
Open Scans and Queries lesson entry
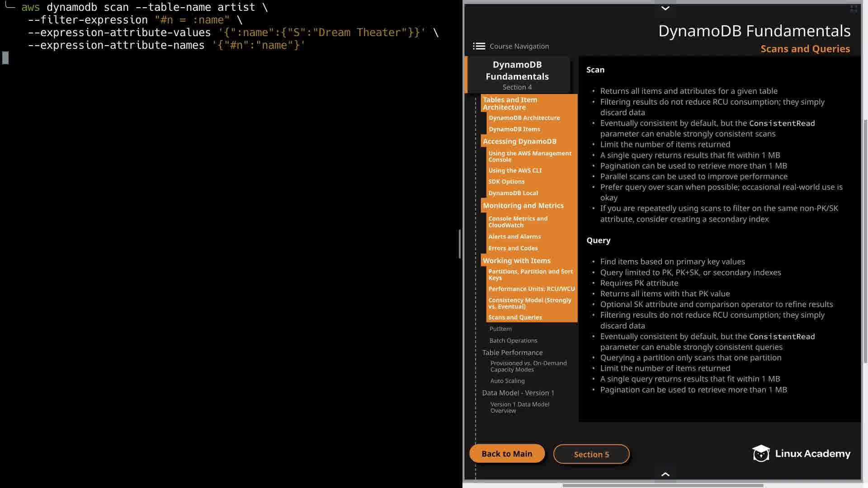click(x=515, y=317)
